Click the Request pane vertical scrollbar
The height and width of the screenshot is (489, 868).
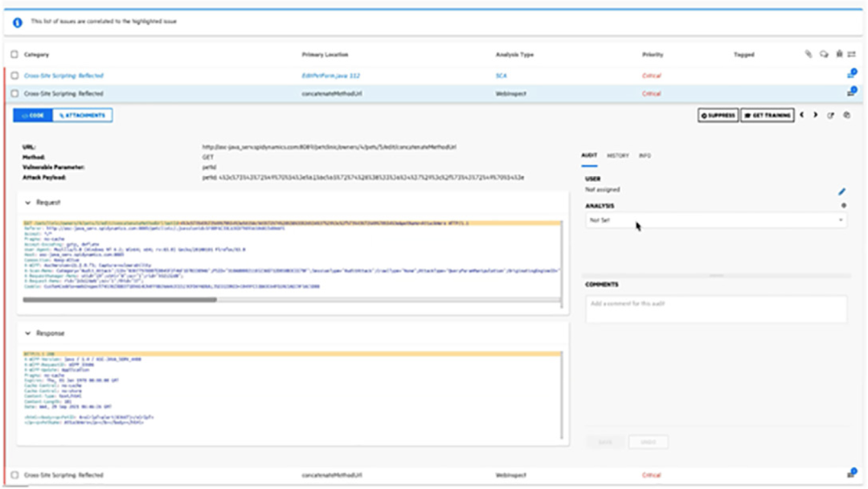coord(562,264)
